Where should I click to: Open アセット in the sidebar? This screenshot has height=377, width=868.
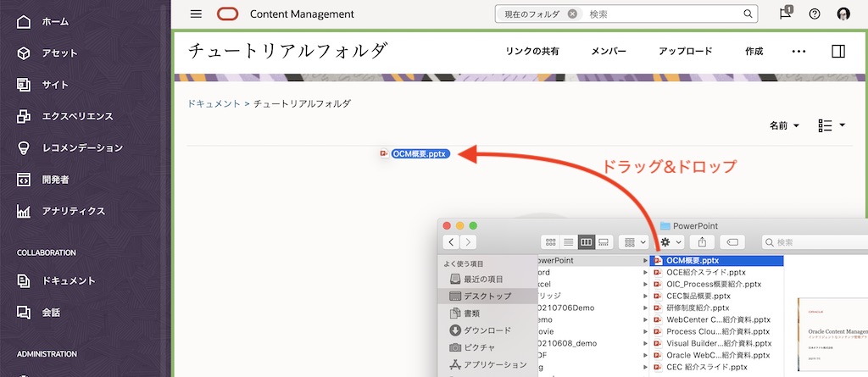tap(59, 53)
